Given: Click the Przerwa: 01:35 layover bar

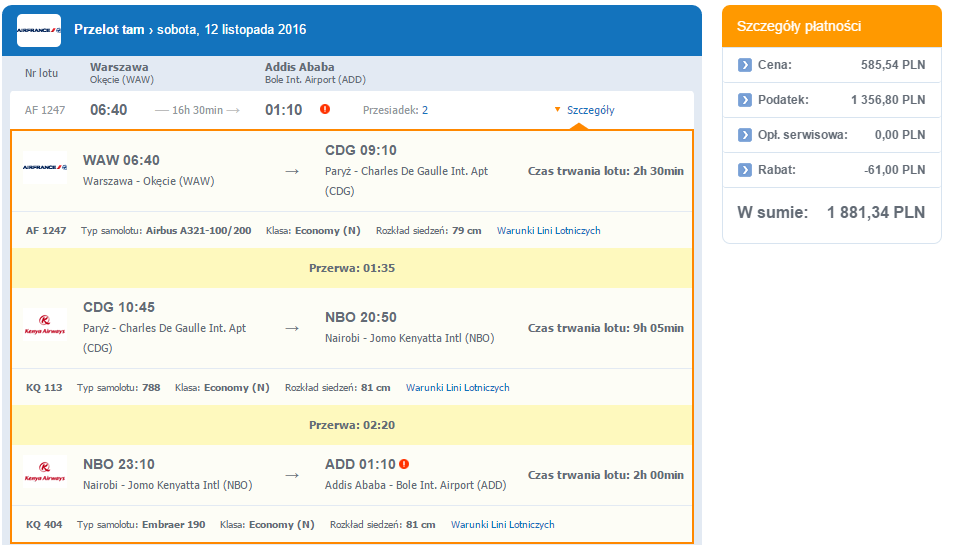Looking at the screenshot, I should (x=352, y=268).
